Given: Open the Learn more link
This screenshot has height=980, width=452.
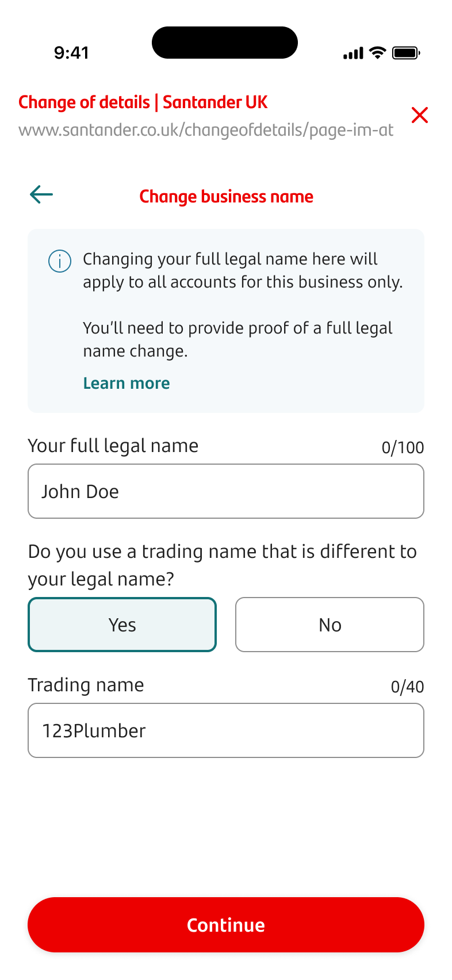Looking at the screenshot, I should click(127, 383).
